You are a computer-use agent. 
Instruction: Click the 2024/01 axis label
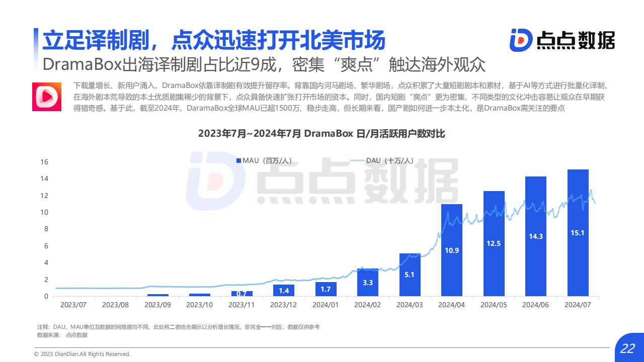click(x=326, y=305)
